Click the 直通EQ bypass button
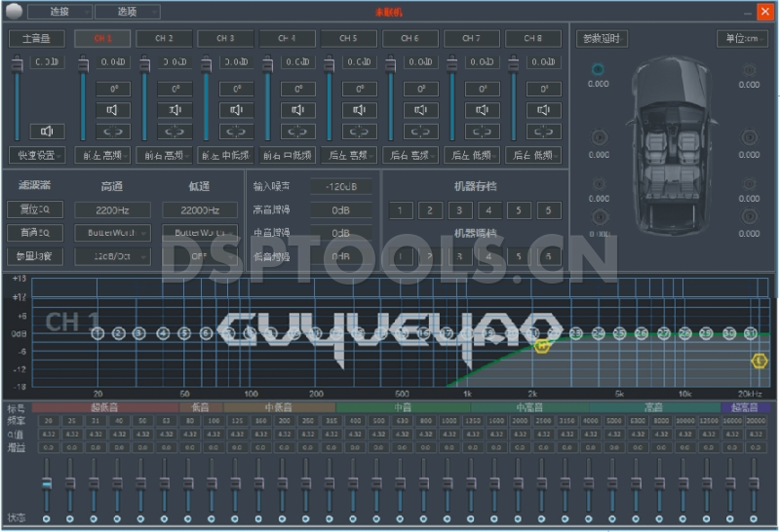Viewport: 780px width, 532px height. pyautogui.click(x=35, y=232)
